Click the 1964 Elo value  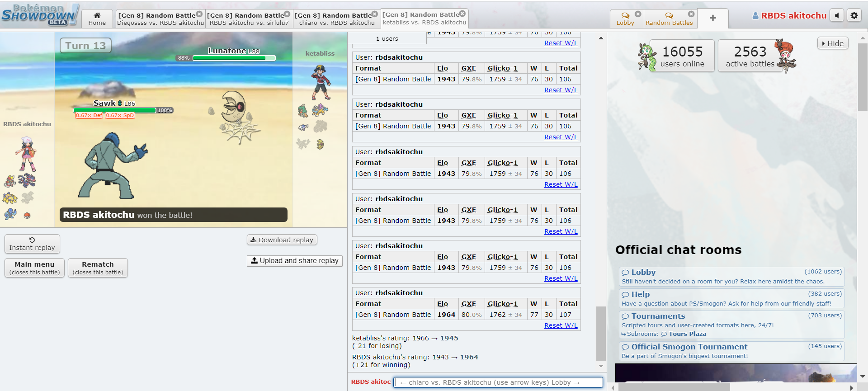point(446,315)
